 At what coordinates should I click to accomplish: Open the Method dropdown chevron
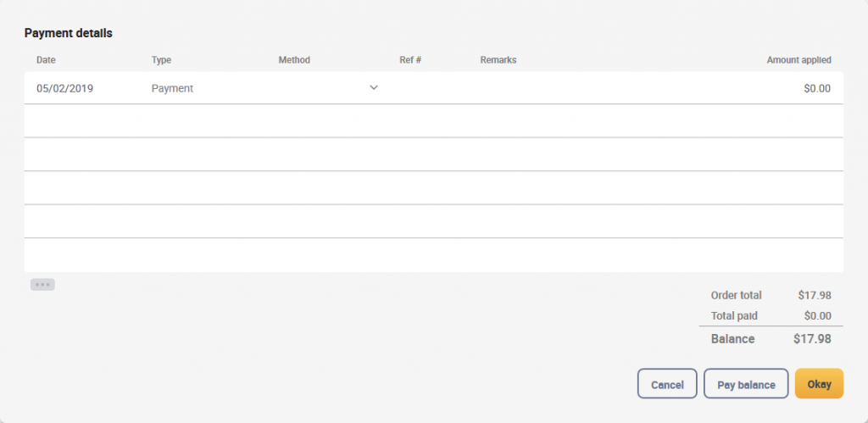[x=374, y=87]
